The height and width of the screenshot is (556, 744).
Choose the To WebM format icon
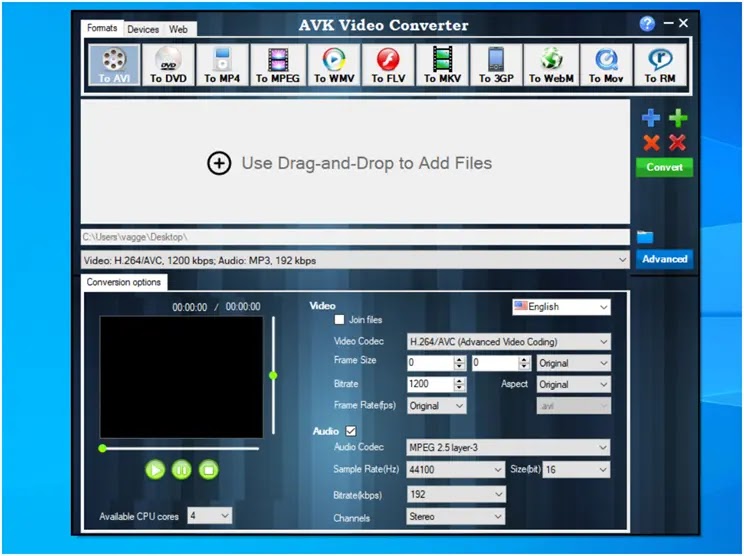[x=551, y=65]
